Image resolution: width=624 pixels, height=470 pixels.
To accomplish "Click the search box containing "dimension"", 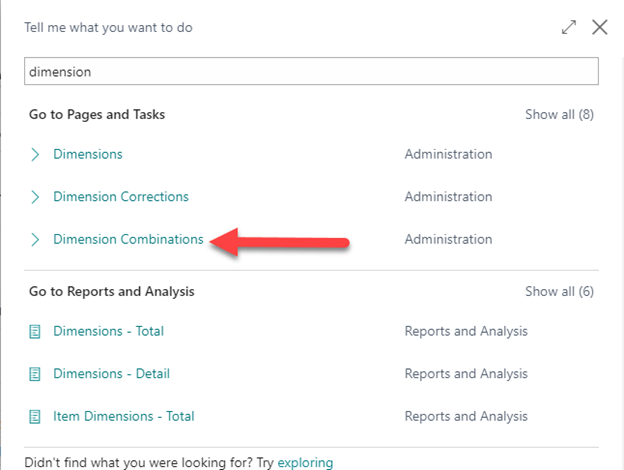I will click(x=311, y=72).
